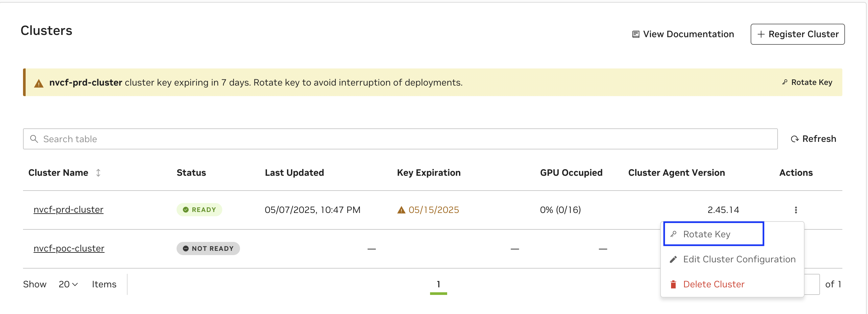Click into the Search table field

404,139
